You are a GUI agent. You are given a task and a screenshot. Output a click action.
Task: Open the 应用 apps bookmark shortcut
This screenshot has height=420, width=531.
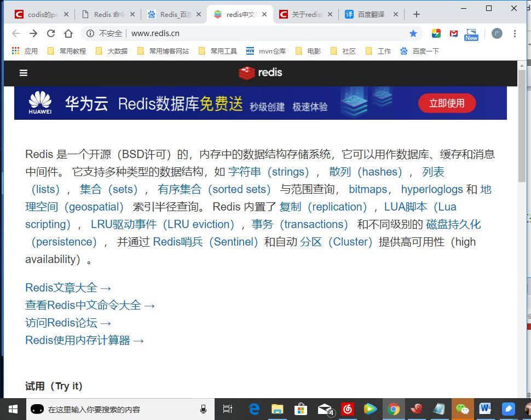point(25,51)
